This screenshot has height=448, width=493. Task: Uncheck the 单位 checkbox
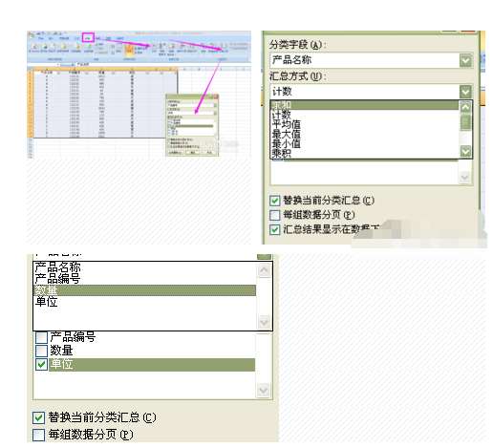41,364
